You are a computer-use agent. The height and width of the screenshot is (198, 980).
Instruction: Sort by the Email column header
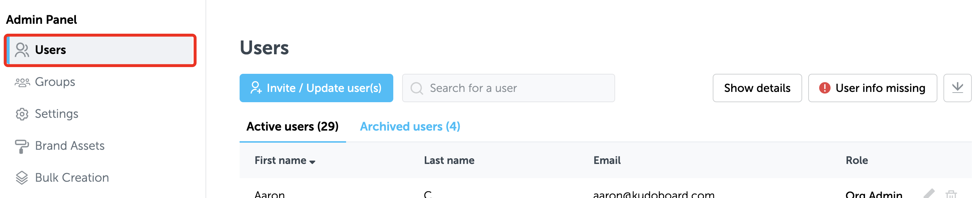pos(607,160)
